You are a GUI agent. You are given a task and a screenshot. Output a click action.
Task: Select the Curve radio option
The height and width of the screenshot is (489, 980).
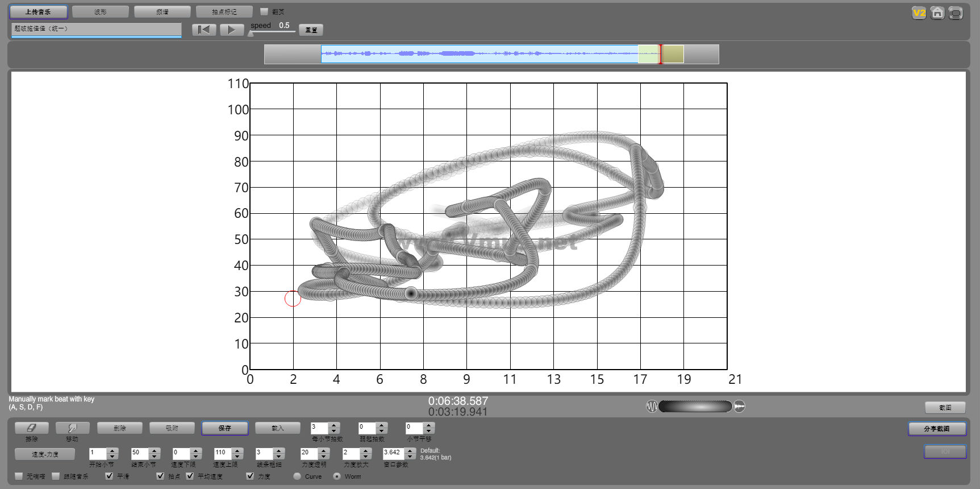coord(297,476)
